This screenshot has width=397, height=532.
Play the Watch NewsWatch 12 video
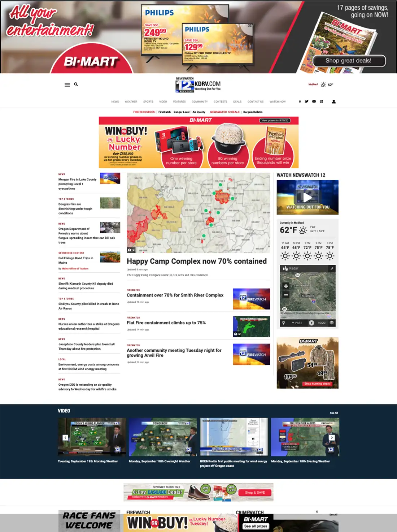click(x=307, y=197)
